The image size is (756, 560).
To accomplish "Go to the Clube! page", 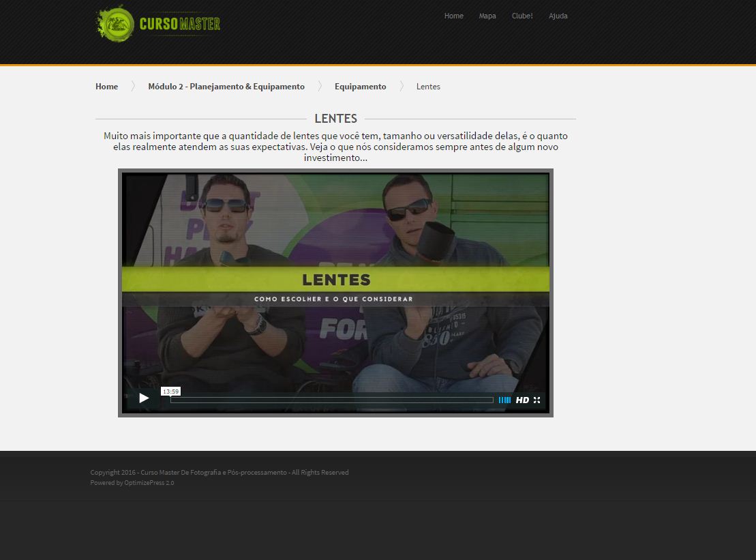I will click(522, 16).
